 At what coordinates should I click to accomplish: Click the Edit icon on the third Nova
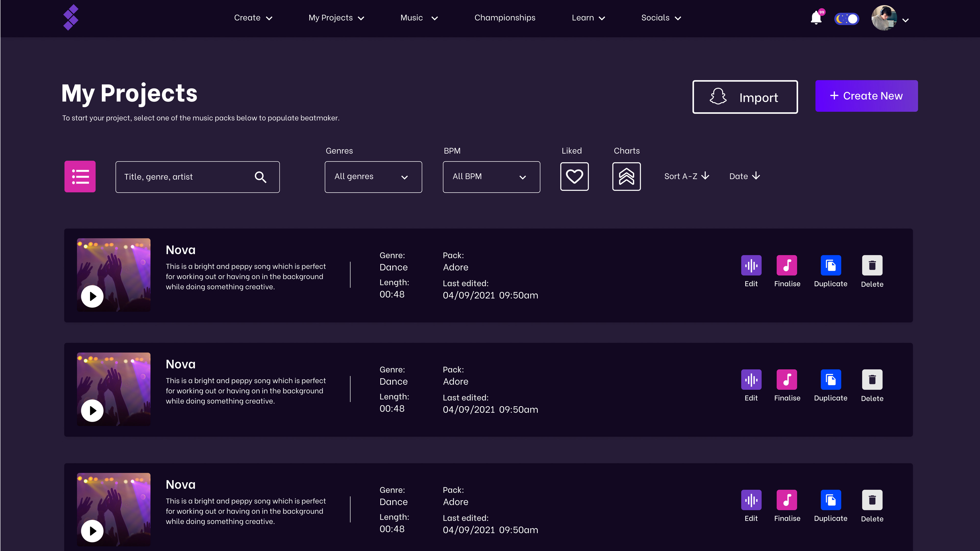(751, 500)
